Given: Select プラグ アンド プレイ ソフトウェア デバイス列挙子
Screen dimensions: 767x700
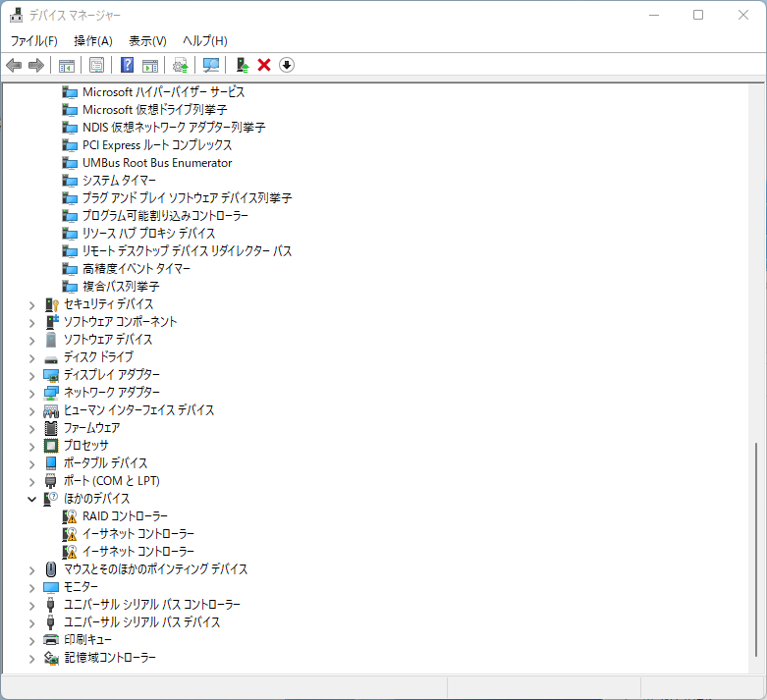Looking at the screenshot, I should click(187, 198).
